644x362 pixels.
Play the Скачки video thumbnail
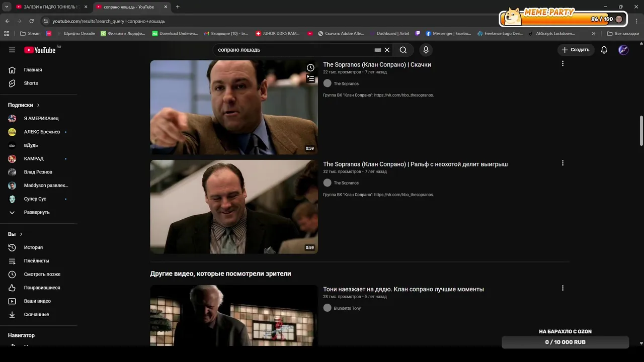[234, 107]
